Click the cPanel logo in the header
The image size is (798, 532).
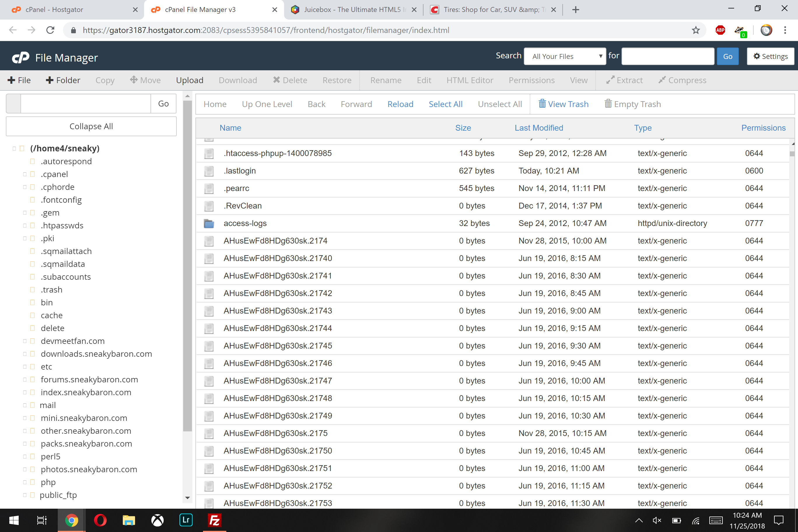tap(21, 58)
